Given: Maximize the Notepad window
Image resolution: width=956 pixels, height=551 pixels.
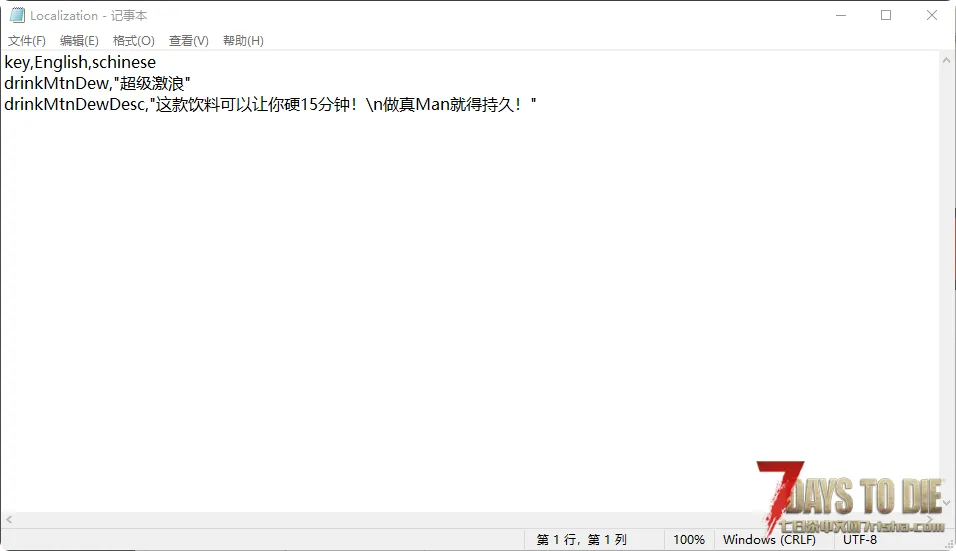Looking at the screenshot, I should 885,15.
